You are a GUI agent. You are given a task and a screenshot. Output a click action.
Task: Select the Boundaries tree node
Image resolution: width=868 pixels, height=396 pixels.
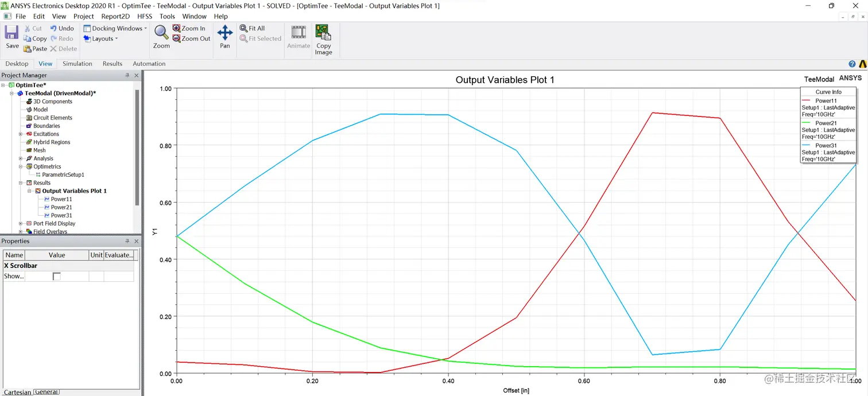(x=46, y=126)
